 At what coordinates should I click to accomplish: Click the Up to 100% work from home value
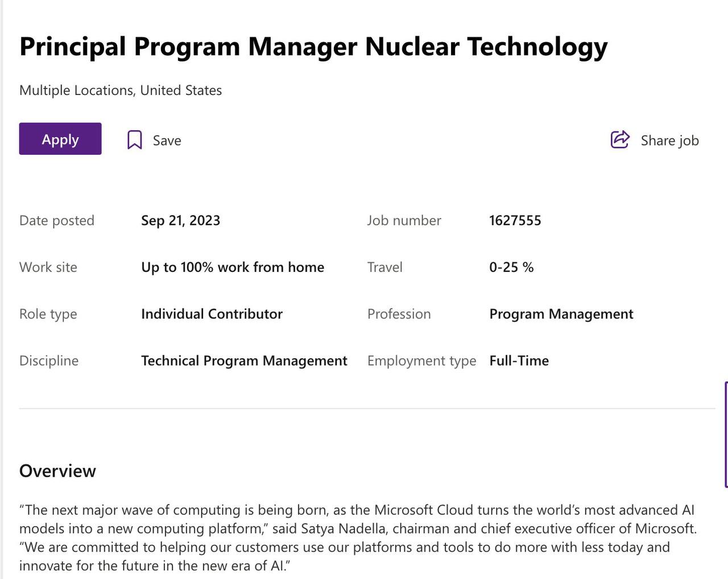(x=233, y=267)
